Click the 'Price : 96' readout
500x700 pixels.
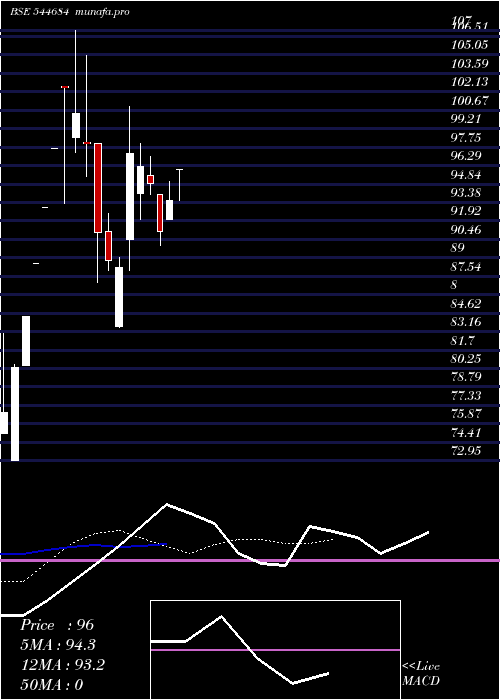(x=57, y=625)
